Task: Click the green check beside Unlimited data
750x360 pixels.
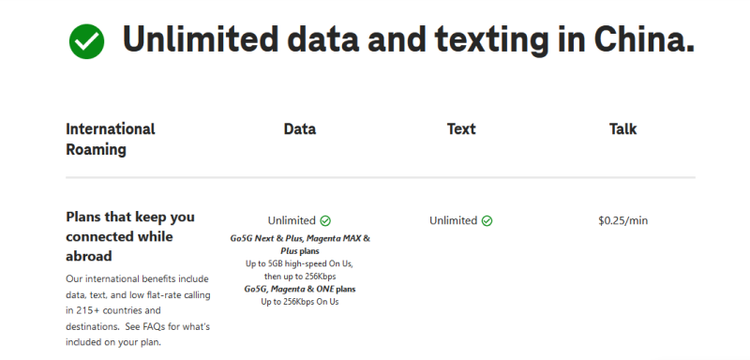Action: (x=325, y=221)
